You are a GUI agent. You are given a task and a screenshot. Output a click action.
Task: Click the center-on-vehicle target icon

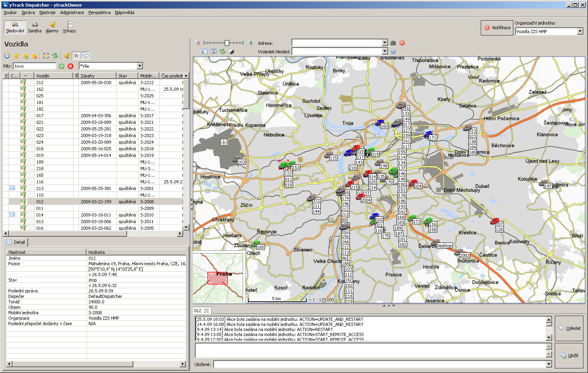pyautogui.click(x=46, y=56)
